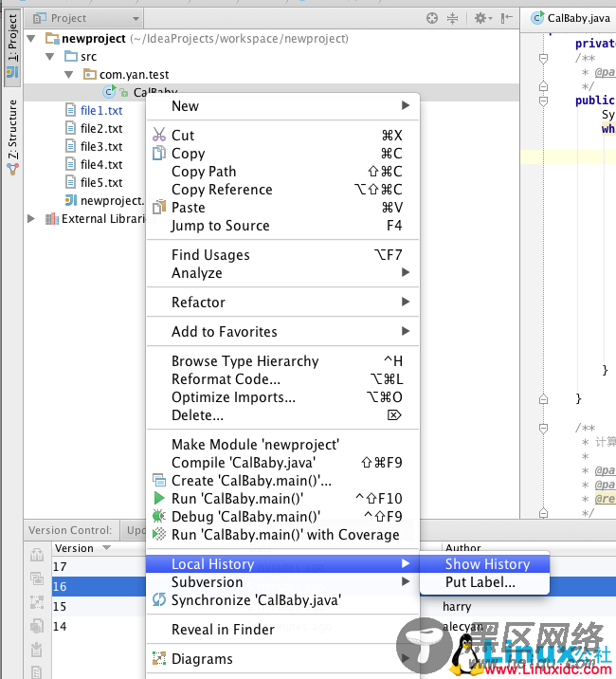The width and height of the screenshot is (616, 679).
Task: Choose Show History in submenu
Action: 484,564
